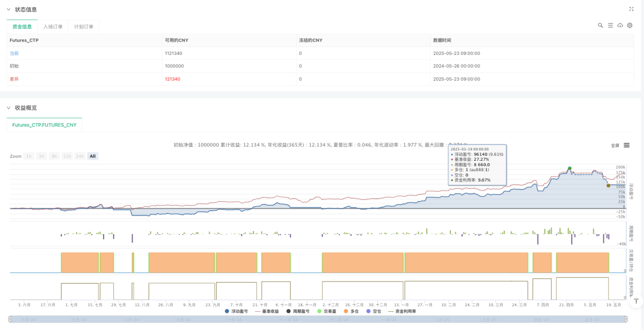Screen dimensions: 644x330
Task: Toggle the 资金利用率 legend series
Action: click(x=402, y=311)
